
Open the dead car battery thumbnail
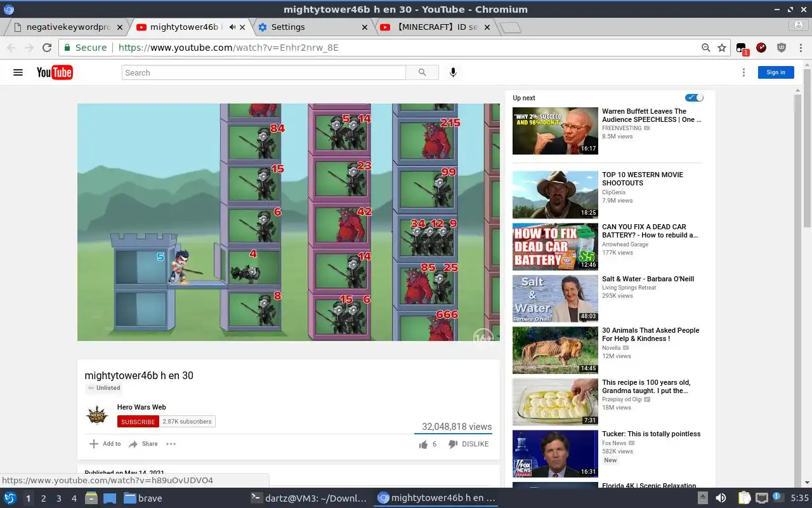click(555, 246)
